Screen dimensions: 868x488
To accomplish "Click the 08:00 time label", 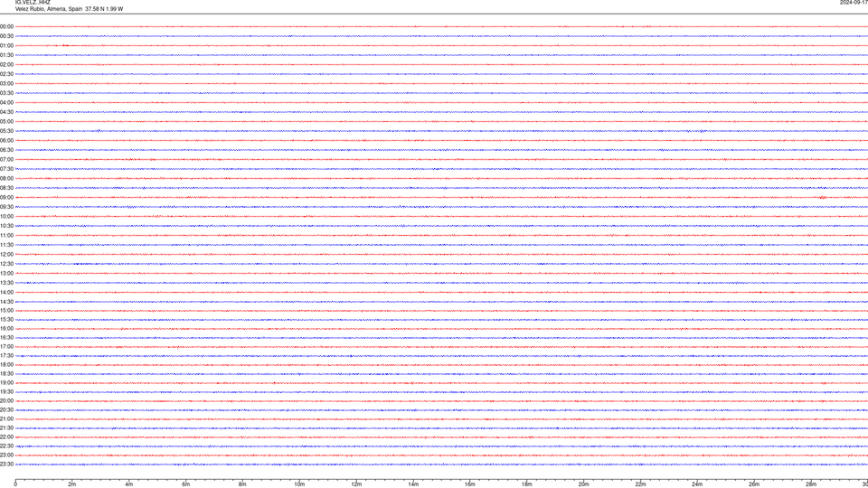I will 6,179.
